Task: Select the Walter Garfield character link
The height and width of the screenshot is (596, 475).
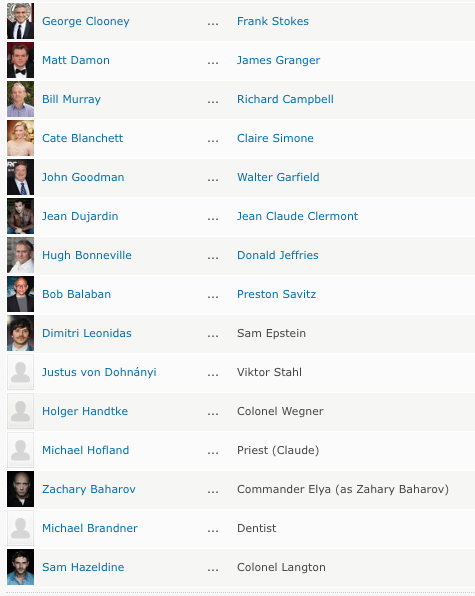Action: tap(278, 177)
